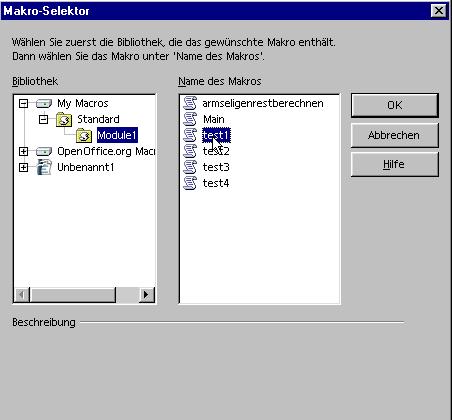Collapse the Standard library node

(x=43, y=119)
